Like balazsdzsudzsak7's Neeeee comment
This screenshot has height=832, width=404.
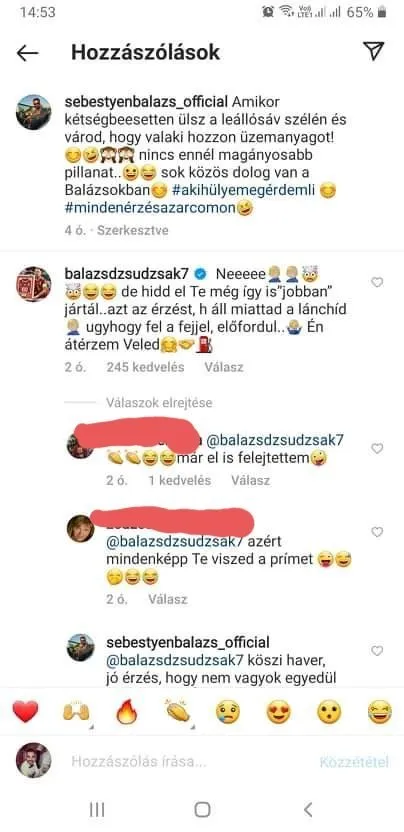pyautogui.click(x=377, y=282)
